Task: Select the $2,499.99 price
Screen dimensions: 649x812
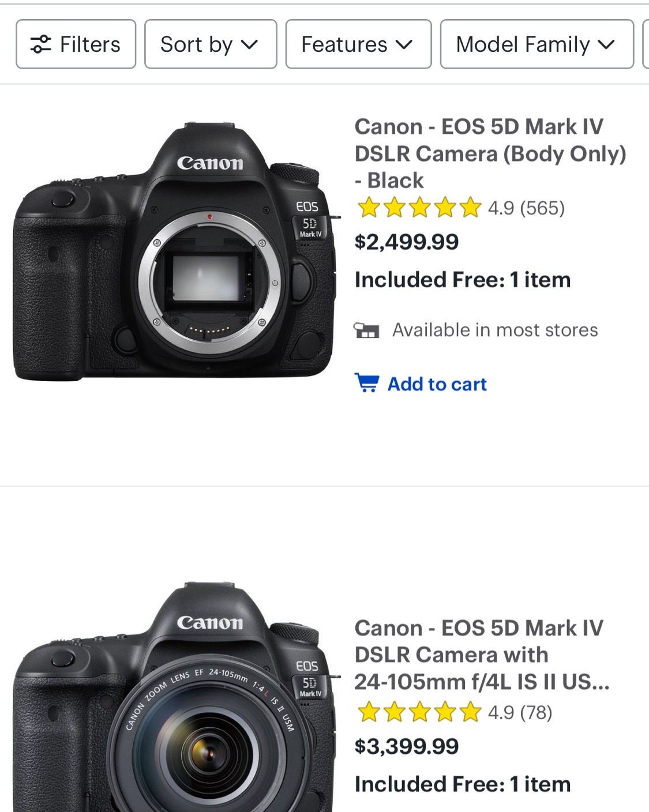Action: [406, 242]
